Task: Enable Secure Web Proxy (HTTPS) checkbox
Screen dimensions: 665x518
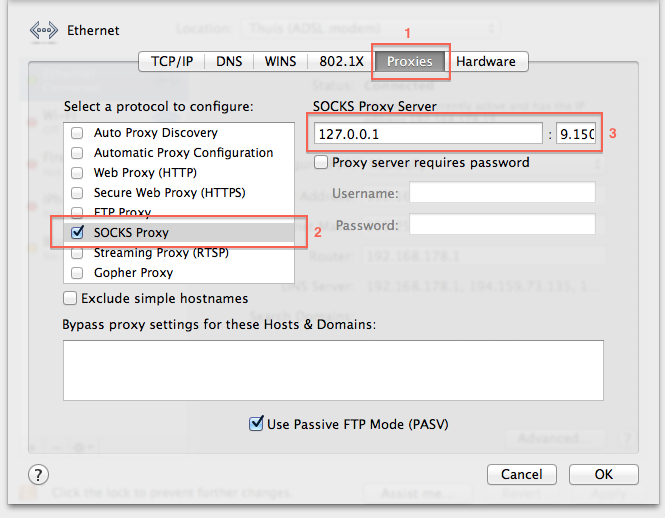Action: (77, 193)
